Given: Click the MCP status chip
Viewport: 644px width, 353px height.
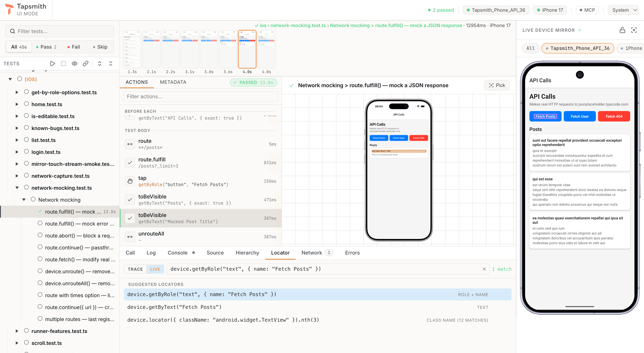Looking at the screenshot, I should coord(587,10).
